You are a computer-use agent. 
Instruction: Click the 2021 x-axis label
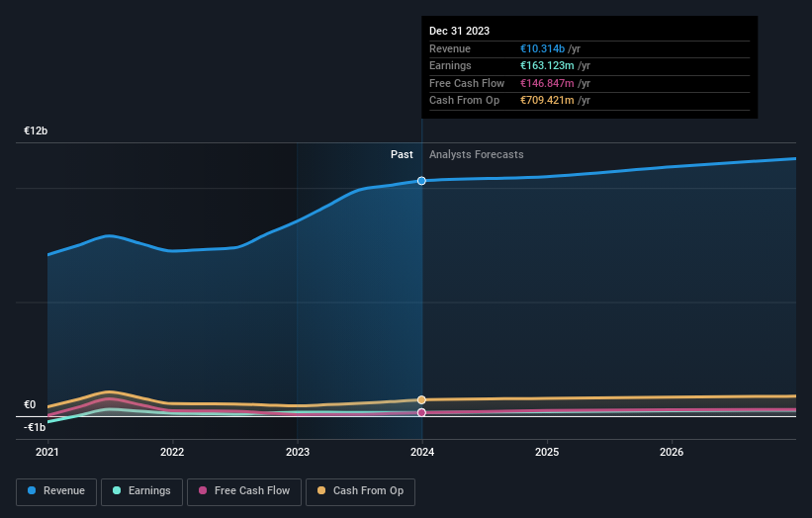(47, 453)
